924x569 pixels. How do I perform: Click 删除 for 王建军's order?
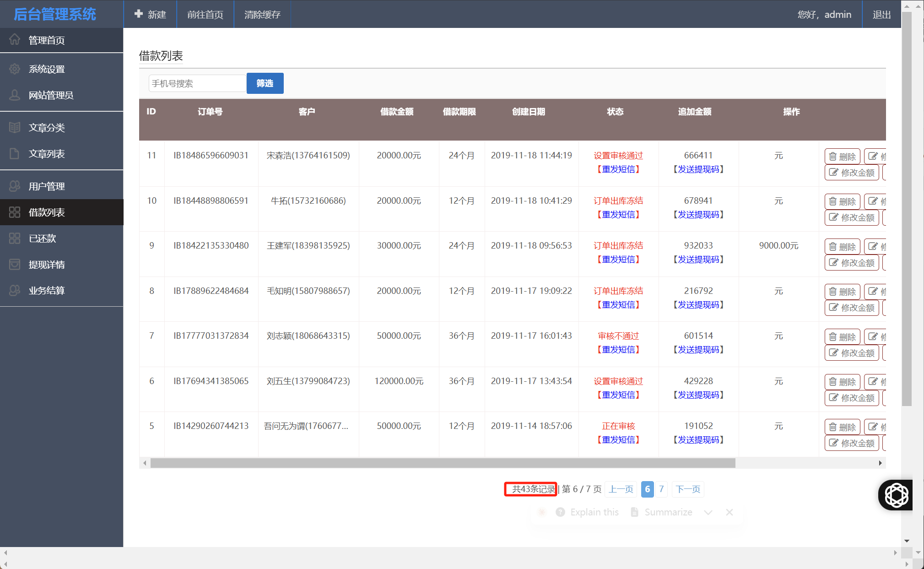pos(843,246)
